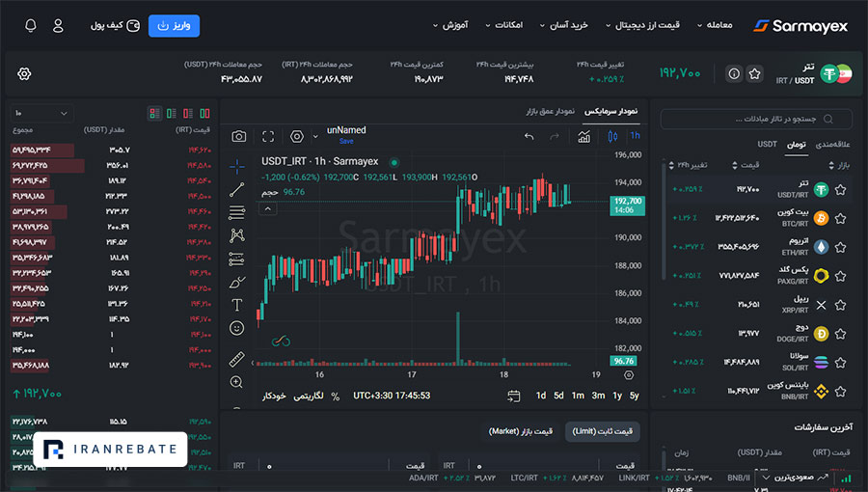Set chart range to 5d
This screenshot has height=492, width=868.
(558, 396)
